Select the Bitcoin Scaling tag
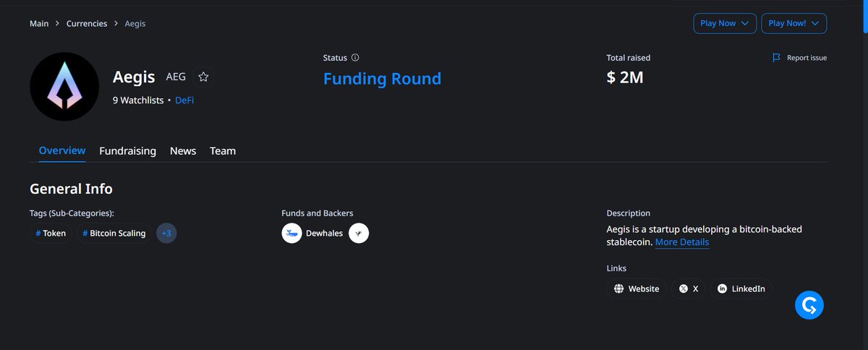868x350 pixels. tap(114, 234)
